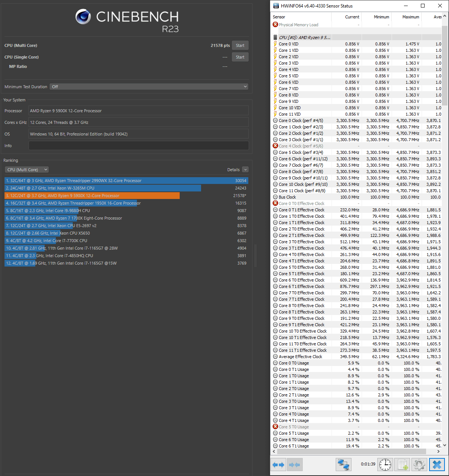Select the Threadripper 1950X ranking entry
The width and height of the screenshot is (449, 476).
126,203
